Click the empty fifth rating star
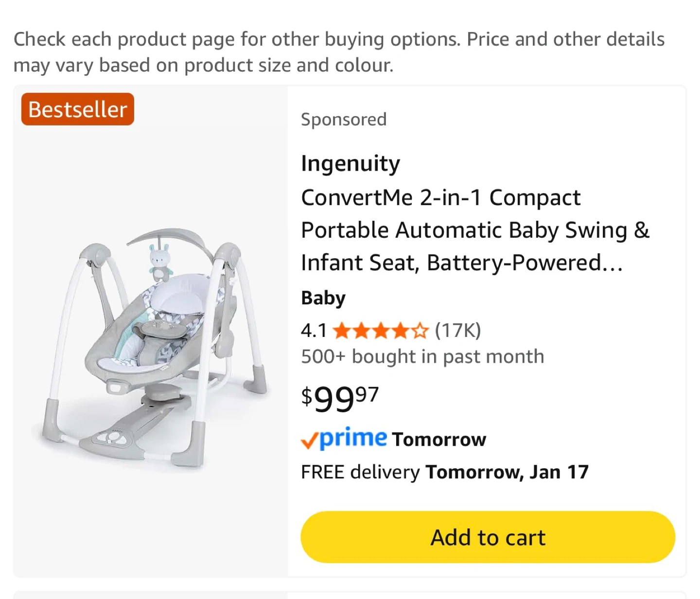The height and width of the screenshot is (599, 700). [x=420, y=331]
